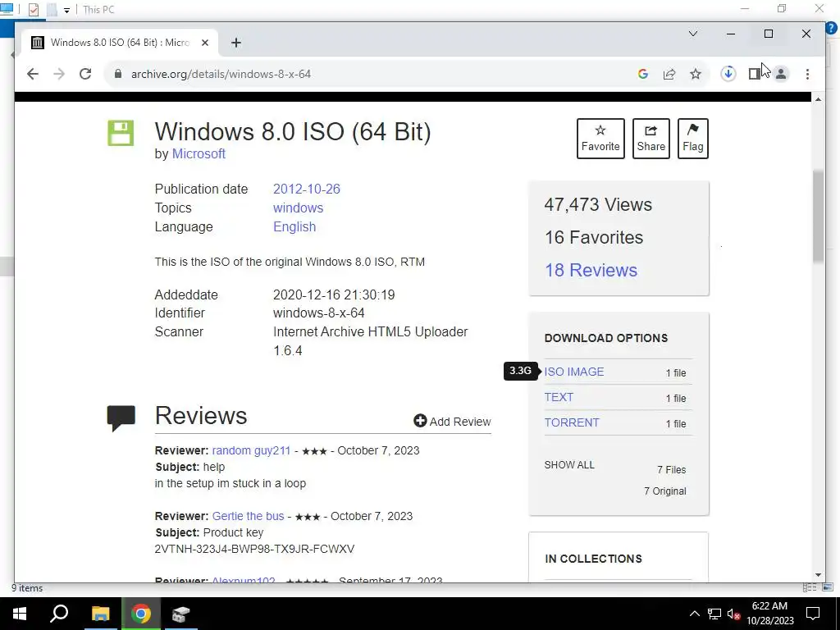Go back with the browser back arrow
The image size is (840, 630).
pyautogui.click(x=33, y=74)
